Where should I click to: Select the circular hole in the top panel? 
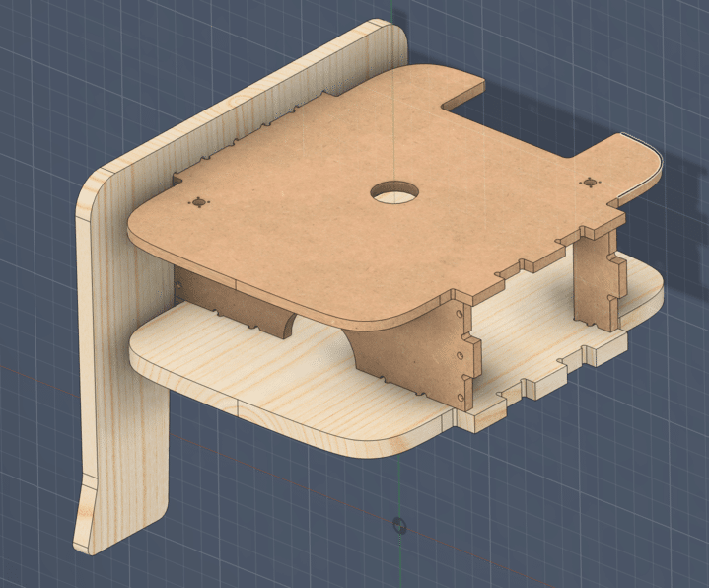pos(394,192)
